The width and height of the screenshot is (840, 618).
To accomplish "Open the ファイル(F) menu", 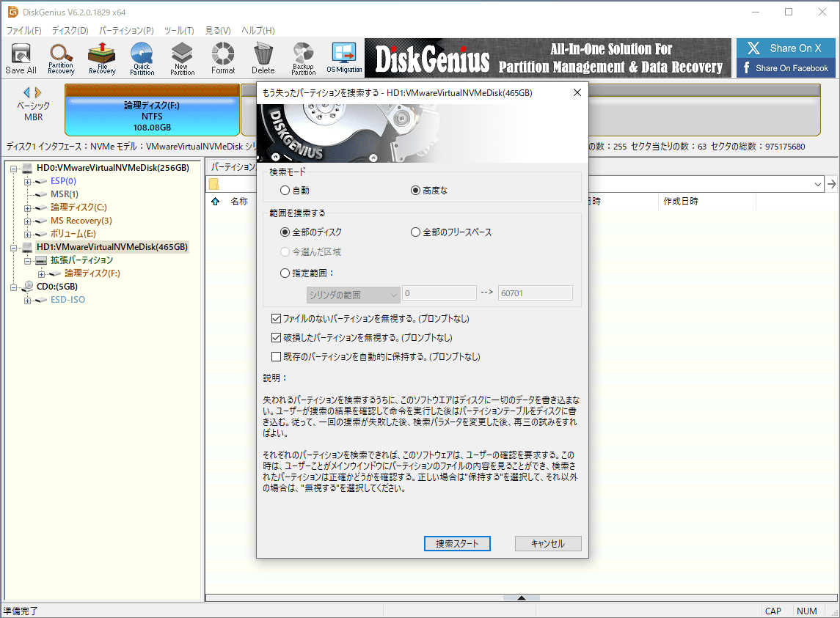I will 24,31.
